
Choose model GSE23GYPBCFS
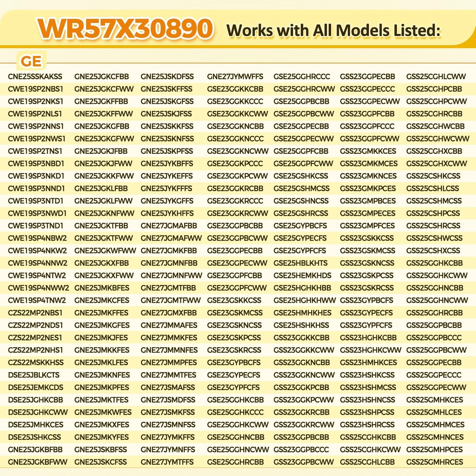(234, 363)
